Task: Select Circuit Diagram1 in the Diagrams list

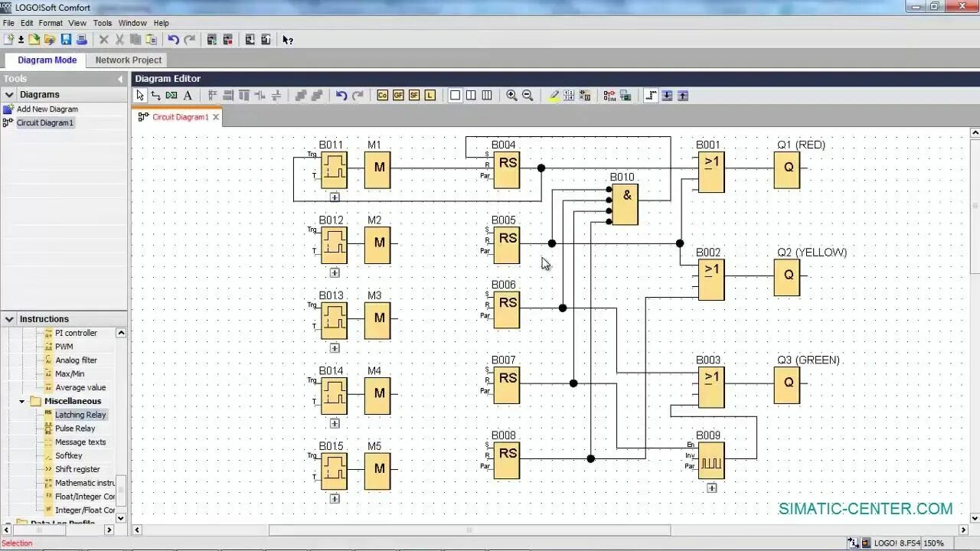Action: pyautogui.click(x=45, y=122)
